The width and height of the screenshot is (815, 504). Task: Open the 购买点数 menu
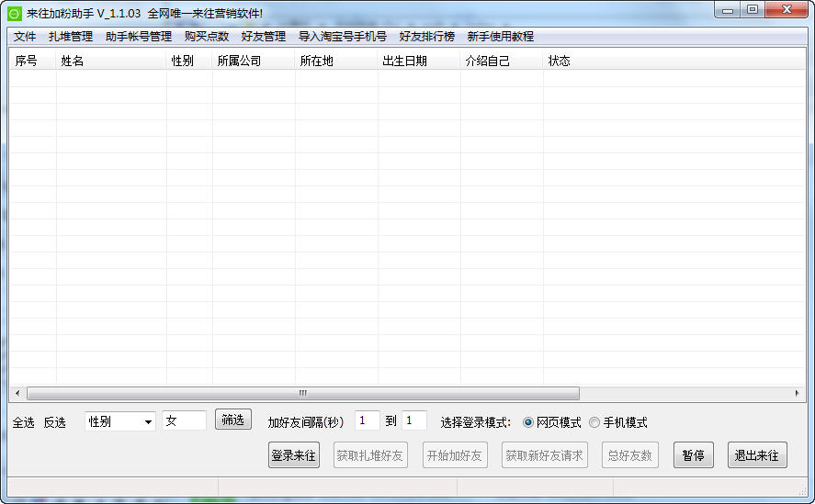[x=207, y=37]
